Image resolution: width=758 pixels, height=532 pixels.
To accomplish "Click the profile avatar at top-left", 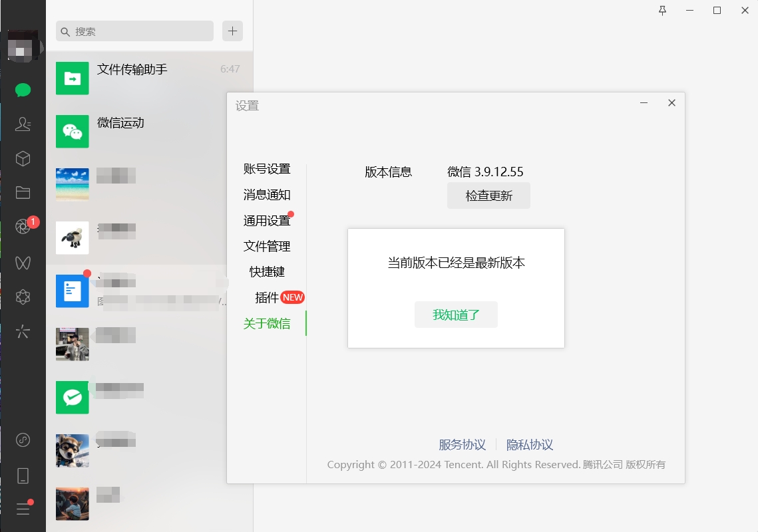I will click(22, 46).
